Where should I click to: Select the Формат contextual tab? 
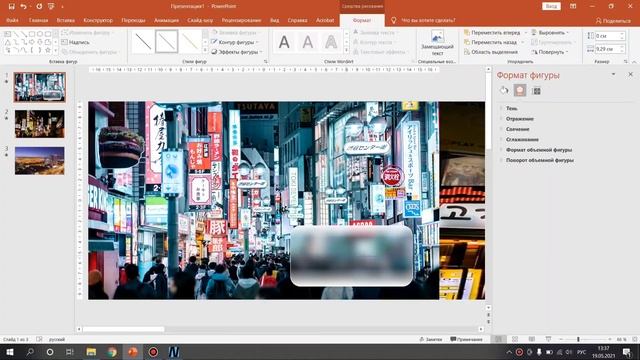pos(362,20)
